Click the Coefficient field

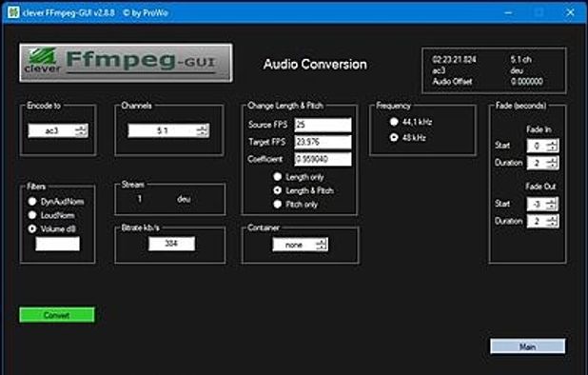point(323,159)
